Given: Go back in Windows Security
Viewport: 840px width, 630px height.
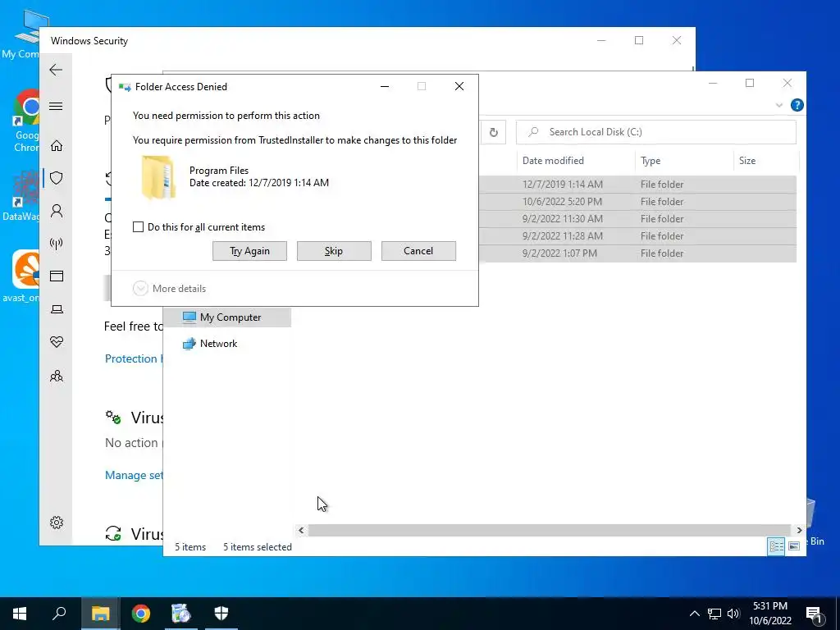Looking at the screenshot, I should [x=56, y=70].
